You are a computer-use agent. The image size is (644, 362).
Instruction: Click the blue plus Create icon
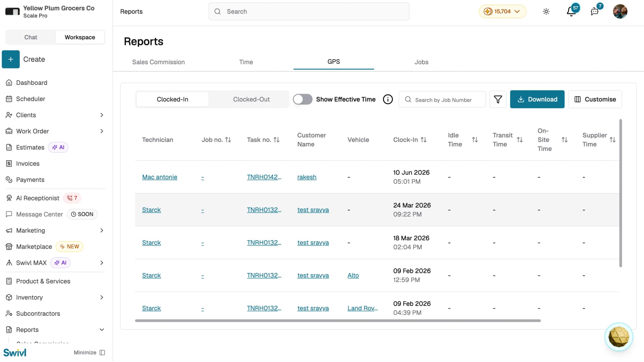point(11,59)
